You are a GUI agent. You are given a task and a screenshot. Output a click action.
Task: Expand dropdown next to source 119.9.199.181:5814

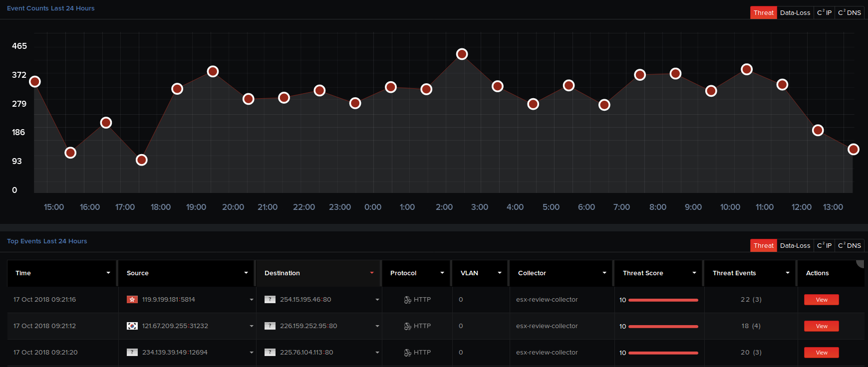coord(252,300)
